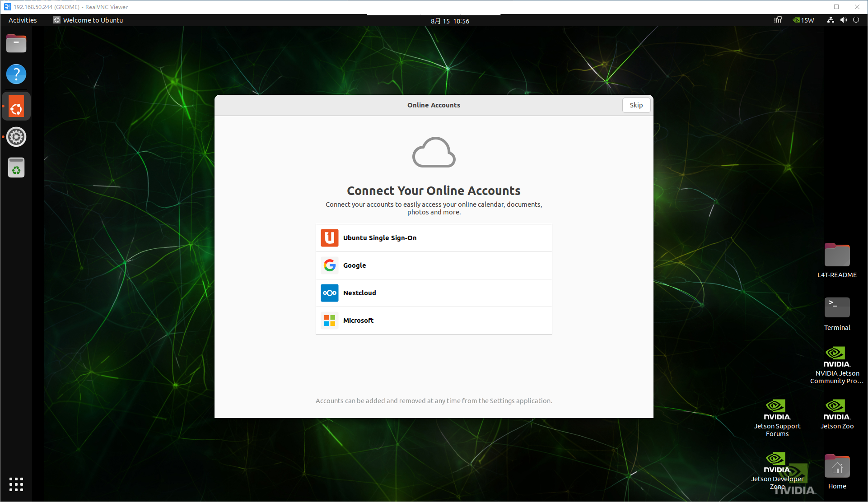Open system menu via power icon
The height and width of the screenshot is (502, 868).
click(856, 20)
